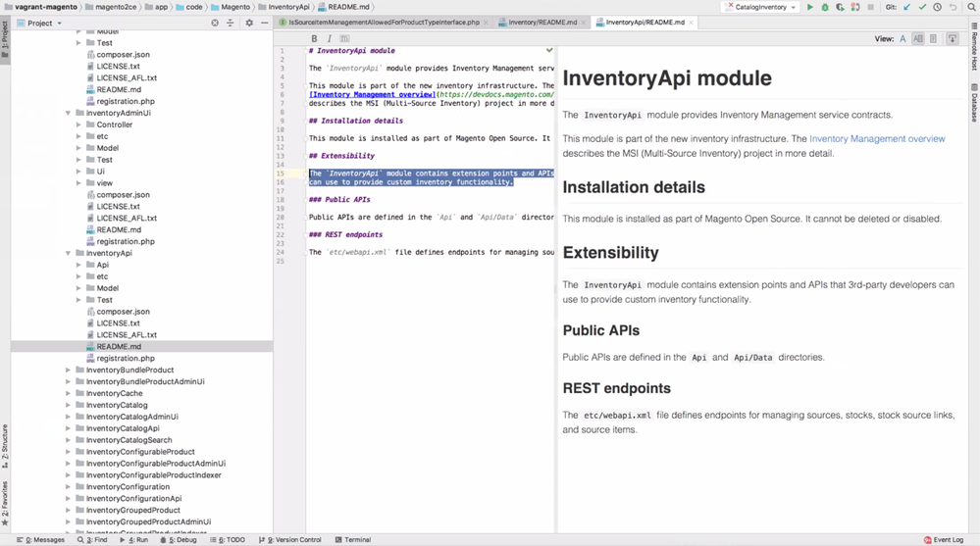Select composer.json under InventoryApi

(x=123, y=312)
